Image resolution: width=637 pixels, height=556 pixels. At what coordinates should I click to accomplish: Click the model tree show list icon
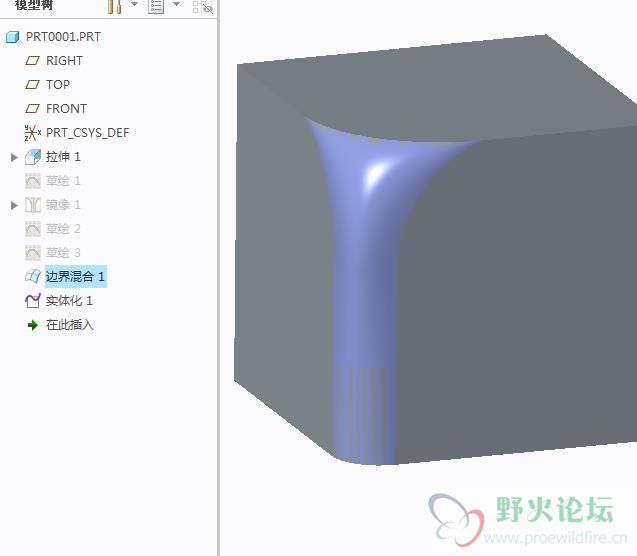(x=156, y=6)
